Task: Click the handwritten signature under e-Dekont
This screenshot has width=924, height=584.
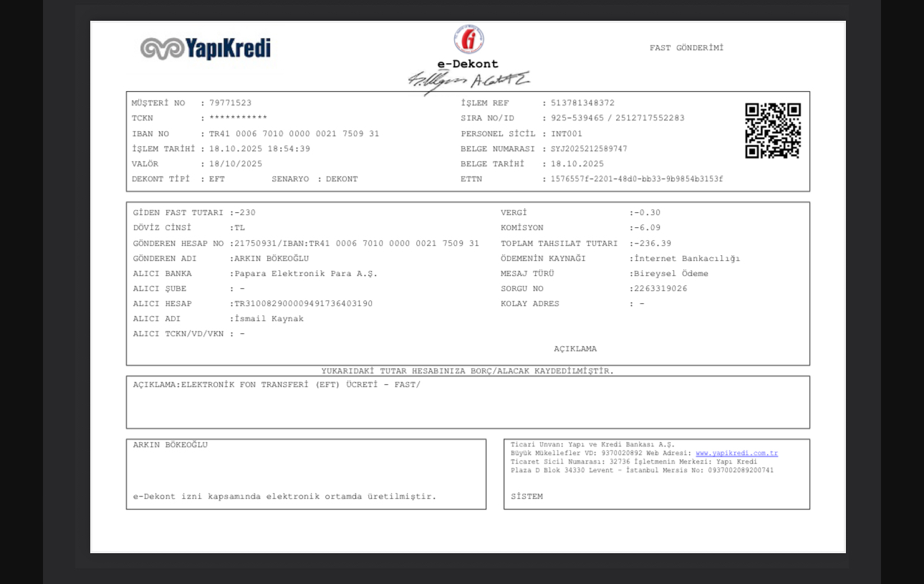Action: coord(468,81)
